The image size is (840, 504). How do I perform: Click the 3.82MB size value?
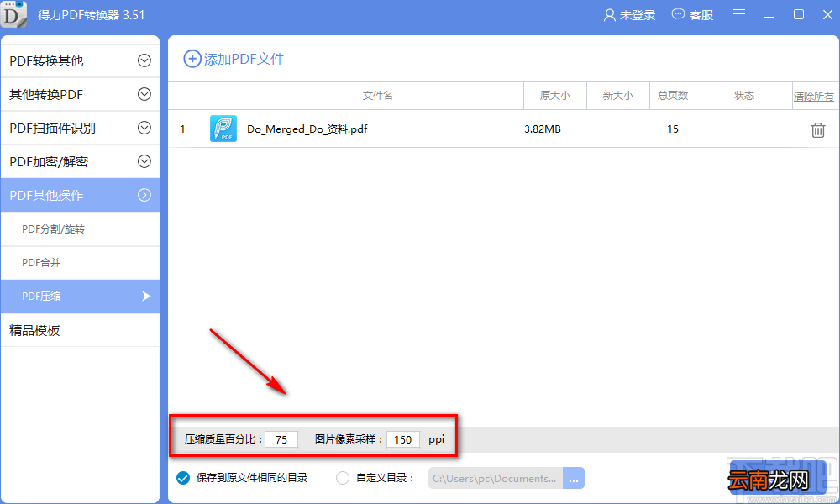[x=543, y=129]
